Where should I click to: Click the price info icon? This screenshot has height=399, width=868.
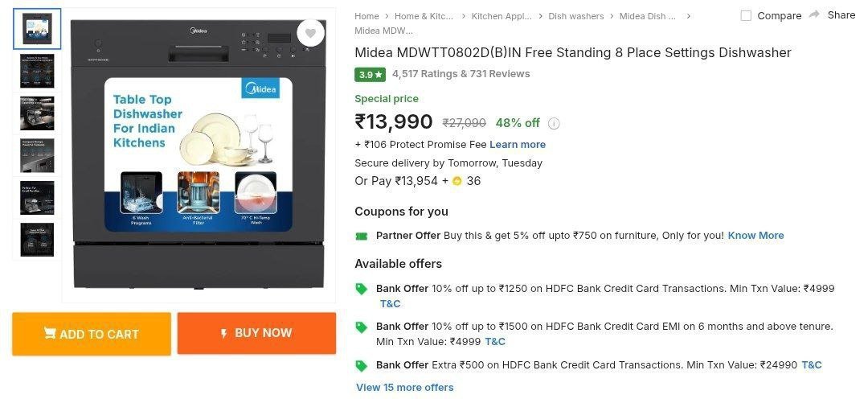click(554, 123)
